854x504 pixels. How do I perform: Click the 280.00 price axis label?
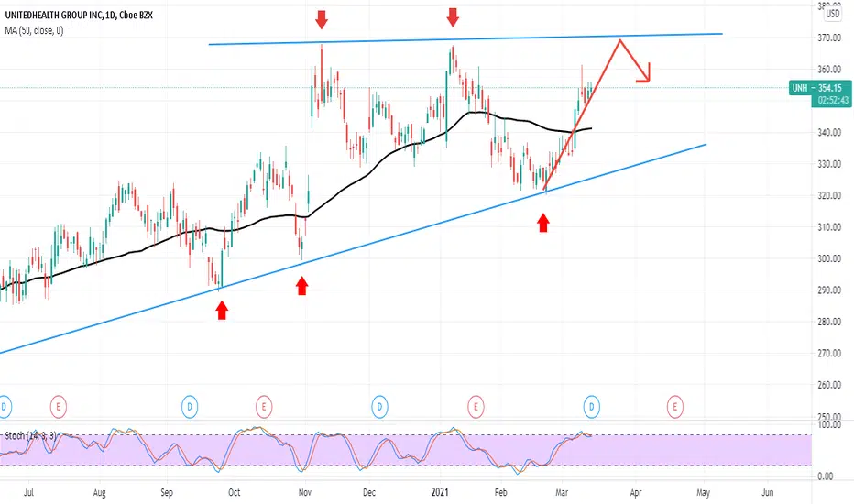tap(829, 322)
